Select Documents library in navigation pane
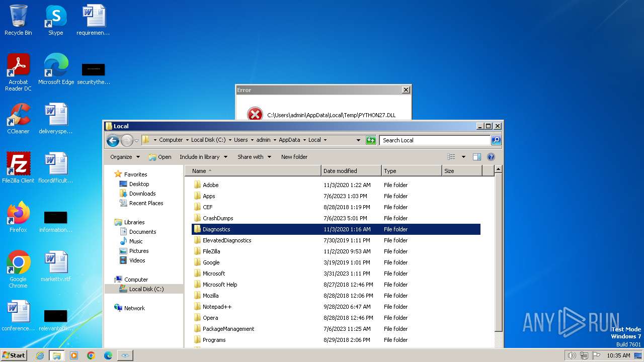The image size is (644, 362). coord(142,232)
